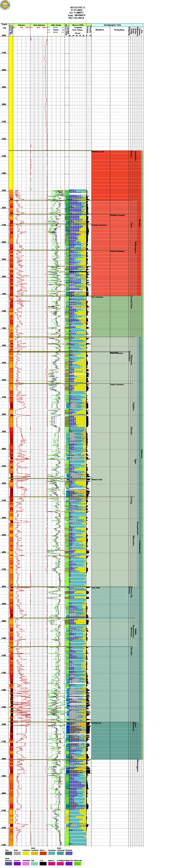Pick the pink Anhydrite legend swatch
This screenshot has width=169, height=868.
[26, 864]
